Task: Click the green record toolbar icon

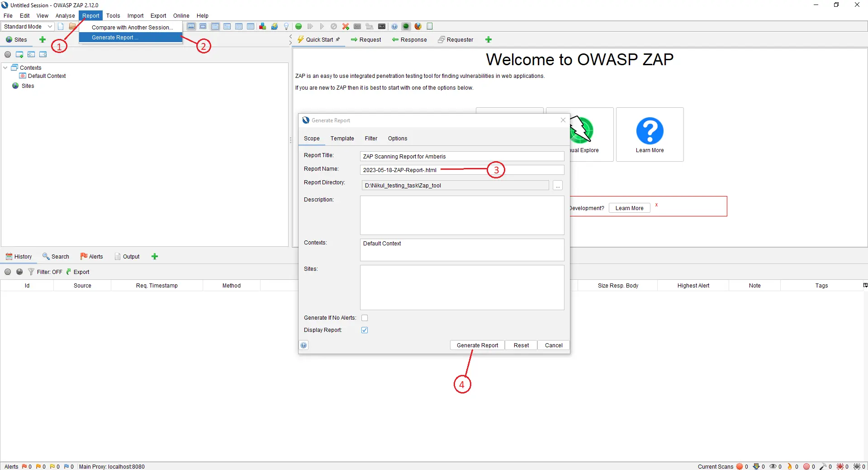Action: pos(298,26)
